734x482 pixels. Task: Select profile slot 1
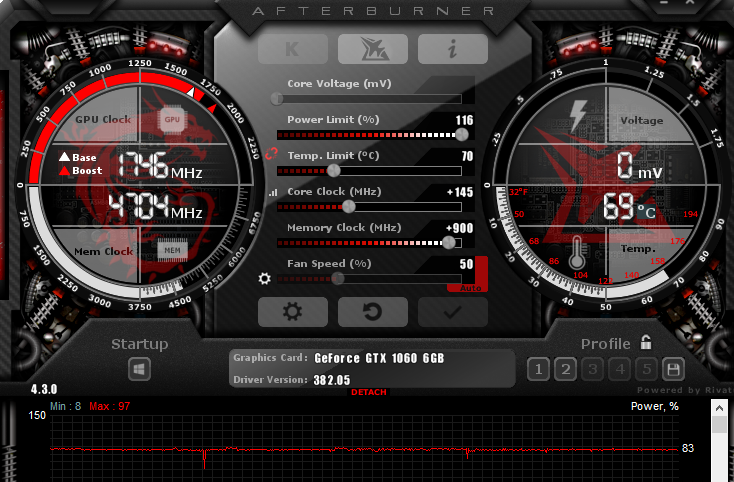(x=538, y=369)
